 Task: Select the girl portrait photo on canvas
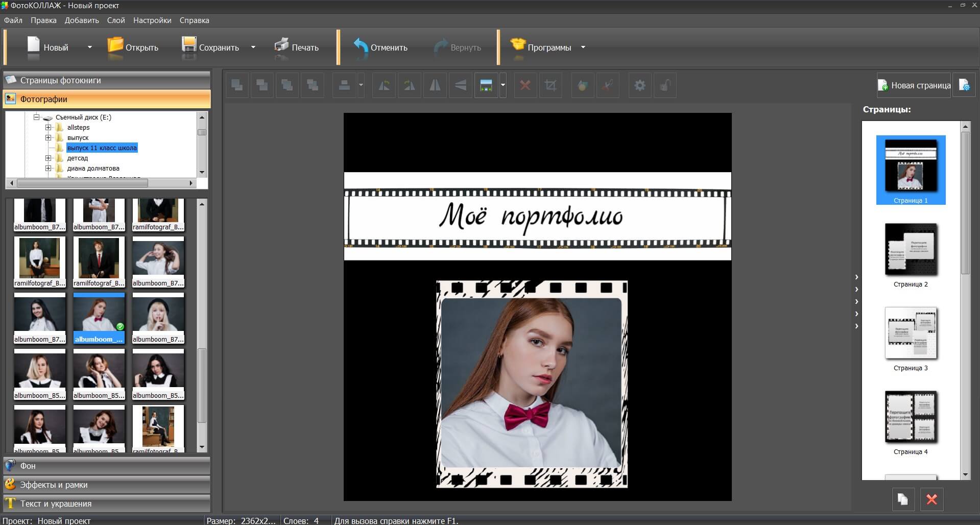click(531, 383)
